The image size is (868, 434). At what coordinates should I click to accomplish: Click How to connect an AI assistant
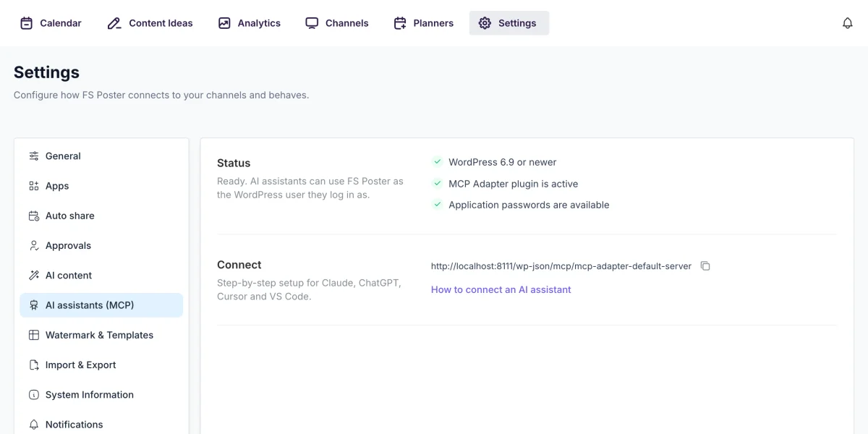click(x=501, y=289)
